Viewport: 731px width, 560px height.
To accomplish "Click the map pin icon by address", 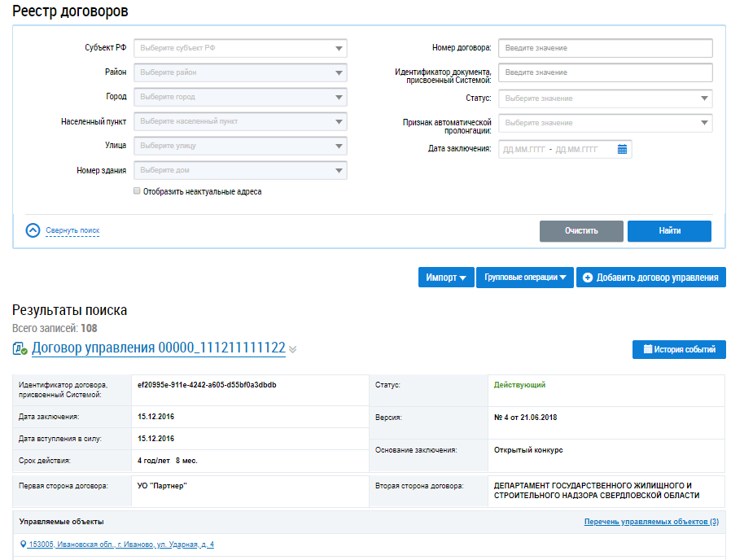I will (23, 545).
